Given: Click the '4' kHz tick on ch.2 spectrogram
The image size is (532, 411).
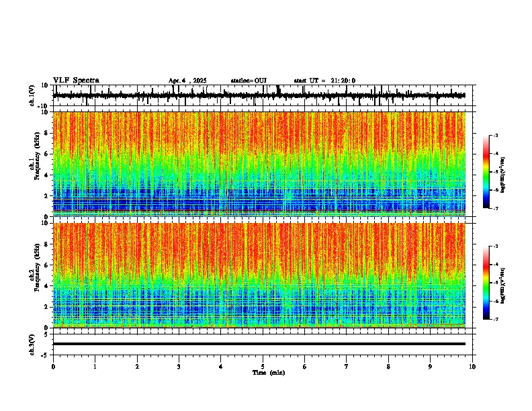Looking at the screenshot, I should coord(47,286).
